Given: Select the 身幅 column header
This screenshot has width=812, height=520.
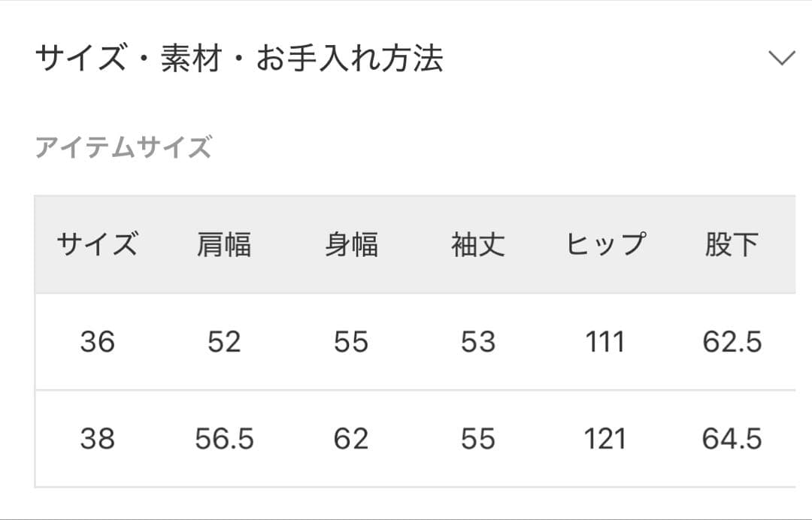Looking at the screenshot, I should pos(351,245).
